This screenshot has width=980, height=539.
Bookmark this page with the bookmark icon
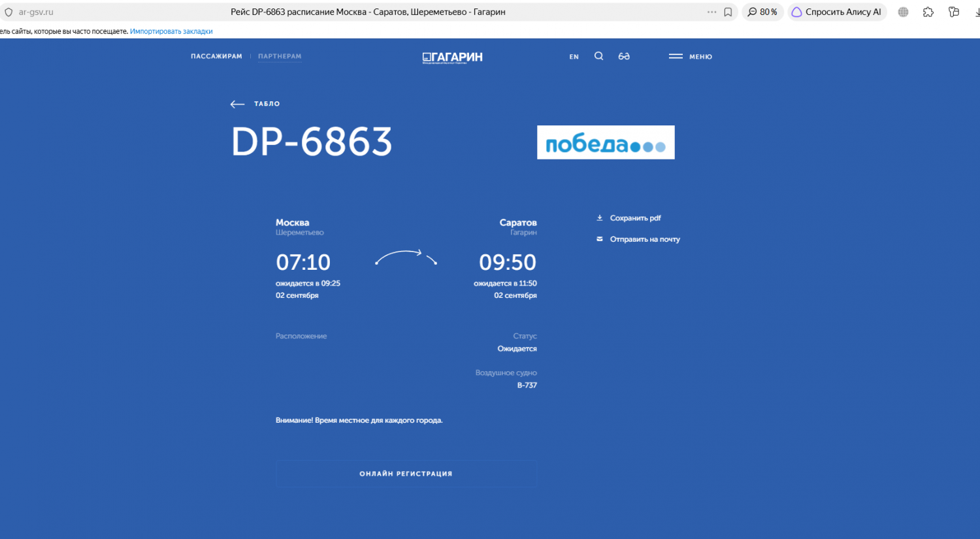click(x=728, y=12)
